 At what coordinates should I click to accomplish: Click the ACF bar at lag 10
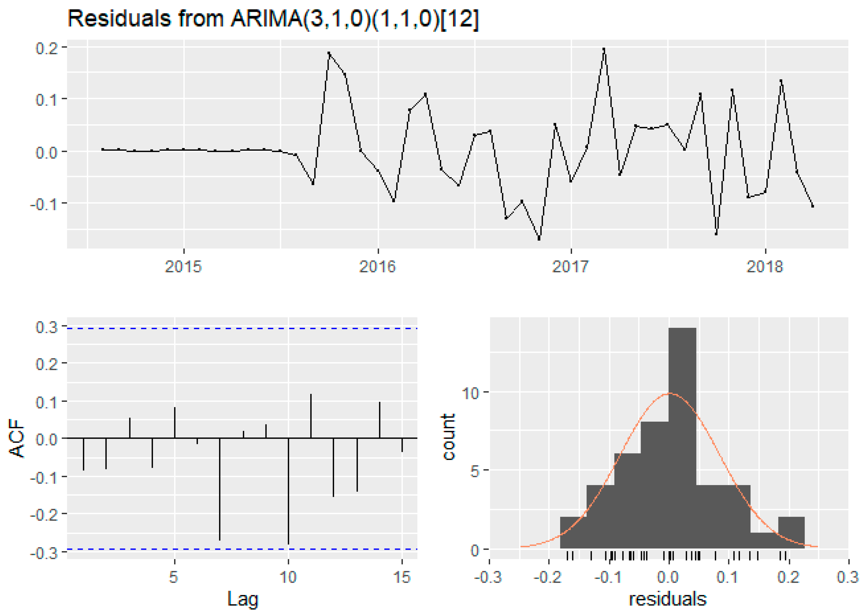click(288, 491)
